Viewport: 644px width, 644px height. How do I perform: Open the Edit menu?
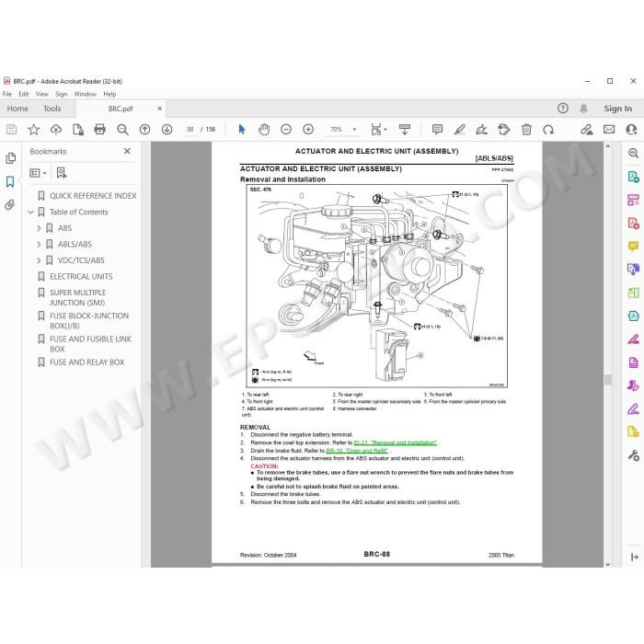pyautogui.click(x=24, y=94)
